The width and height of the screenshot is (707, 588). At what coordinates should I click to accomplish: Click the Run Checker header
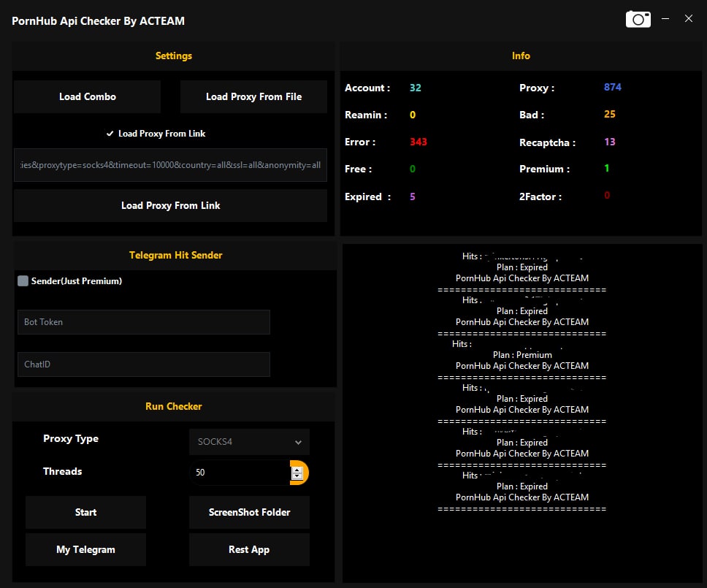pyautogui.click(x=174, y=406)
